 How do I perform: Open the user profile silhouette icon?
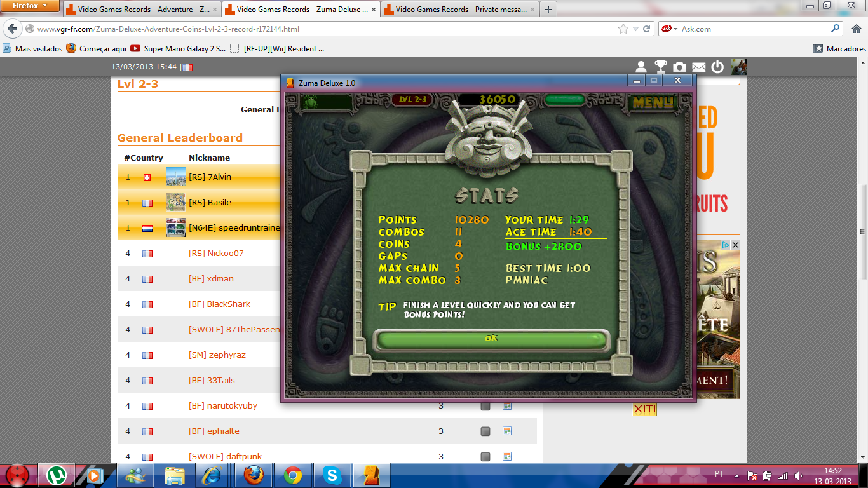(641, 67)
